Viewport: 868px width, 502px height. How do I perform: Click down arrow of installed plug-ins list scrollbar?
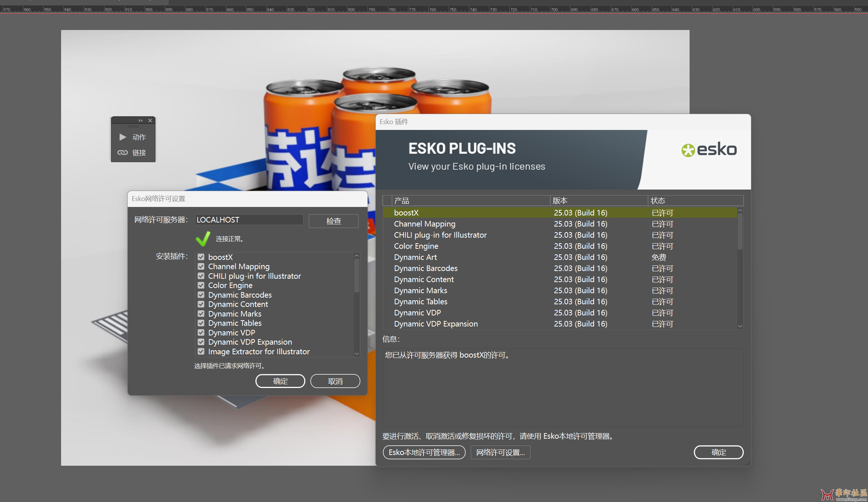357,354
